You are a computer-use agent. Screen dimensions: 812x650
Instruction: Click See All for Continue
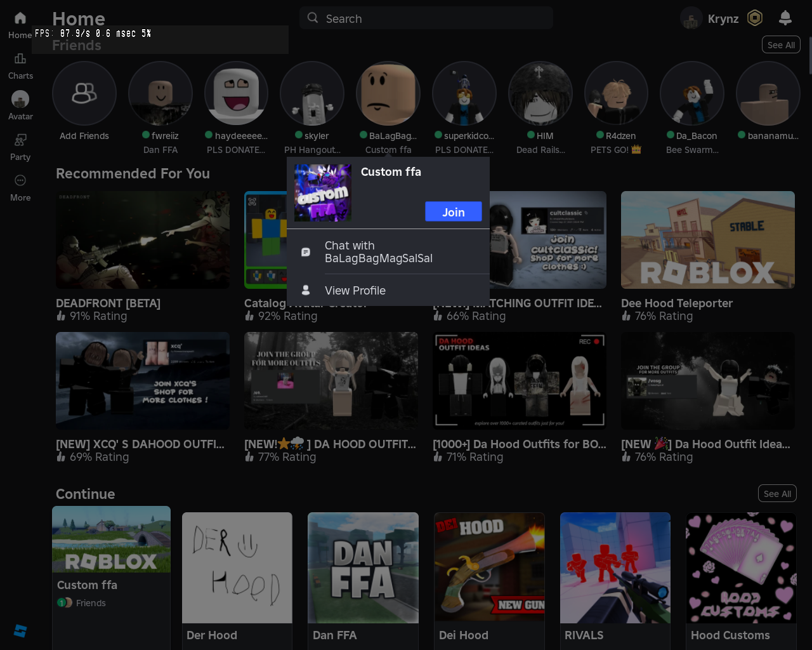[x=777, y=494]
